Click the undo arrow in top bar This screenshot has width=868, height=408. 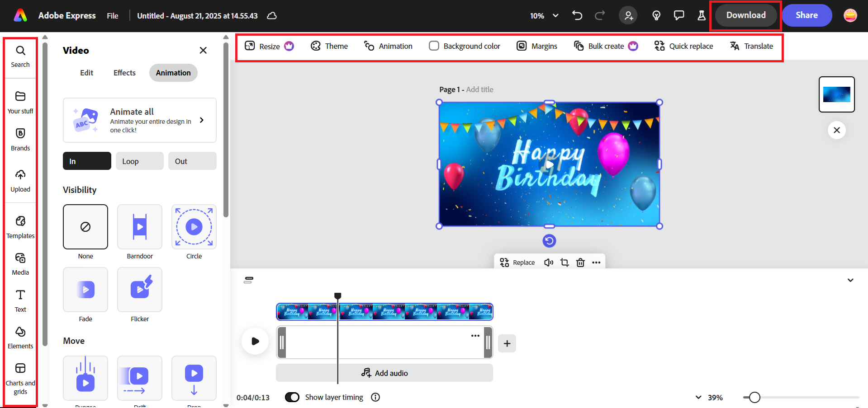pyautogui.click(x=577, y=15)
